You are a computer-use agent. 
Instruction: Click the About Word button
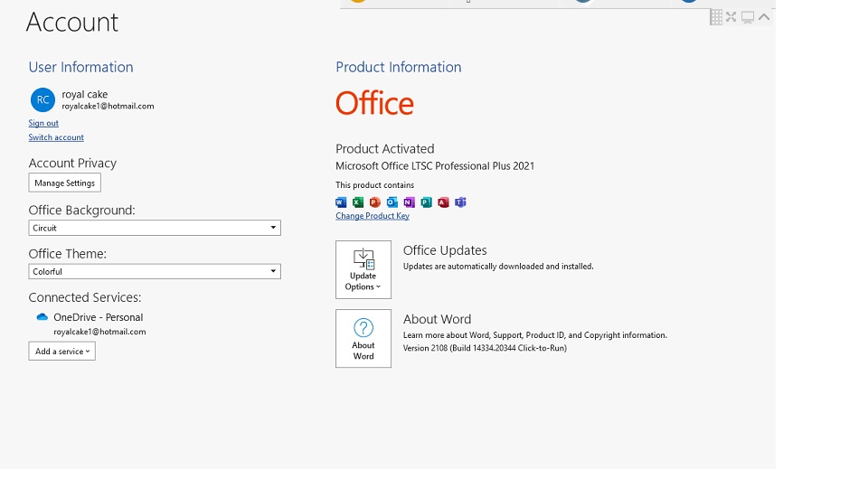(x=363, y=339)
